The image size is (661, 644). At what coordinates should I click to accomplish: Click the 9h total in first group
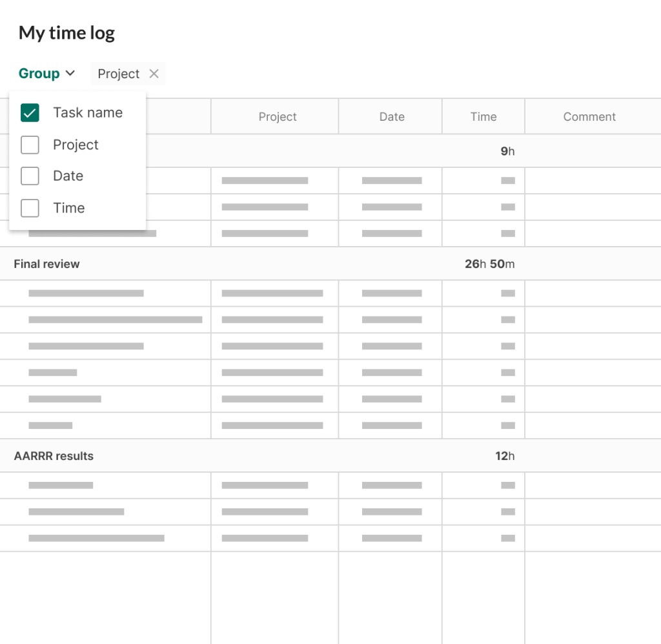(x=507, y=151)
